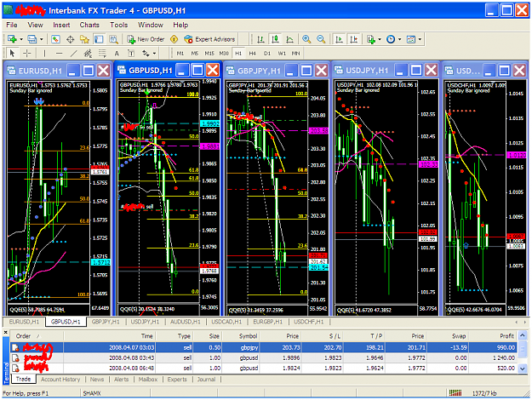This screenshot has height=400, width=532.
Task: Open the Tools menu
Action: [x=119, y=25]
